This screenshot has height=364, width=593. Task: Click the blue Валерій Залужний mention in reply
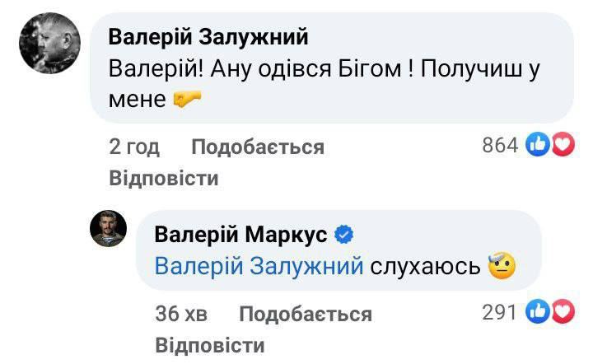[259, 266]
